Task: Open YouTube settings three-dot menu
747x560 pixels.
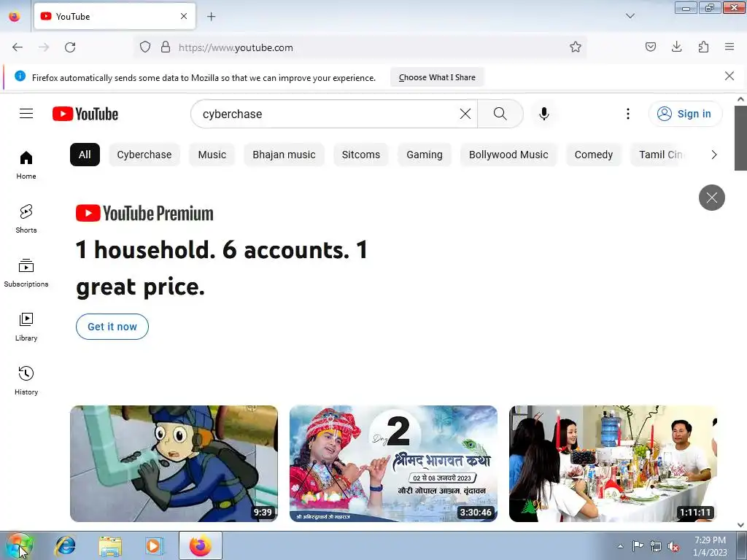Action: [x=628, y=114]
